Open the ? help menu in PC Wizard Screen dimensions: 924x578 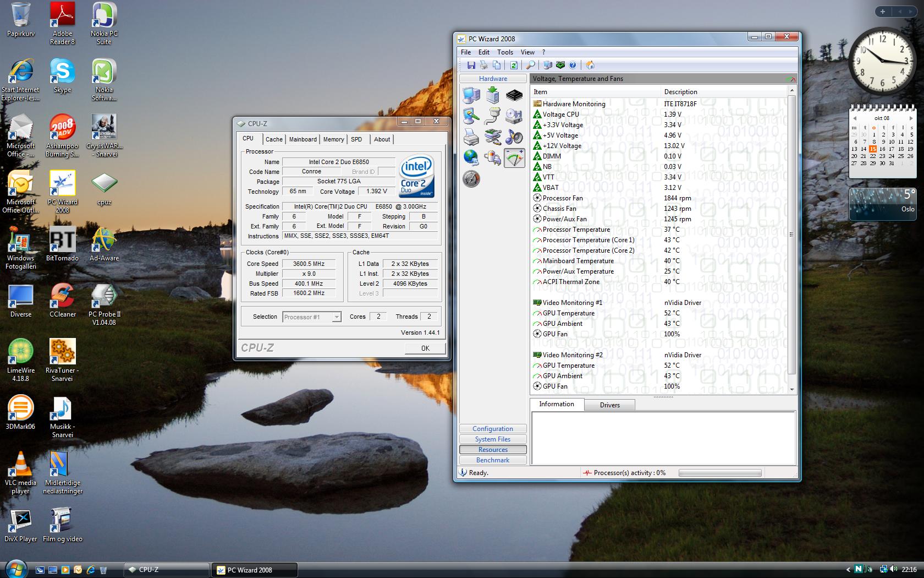(x=543, y=52)
